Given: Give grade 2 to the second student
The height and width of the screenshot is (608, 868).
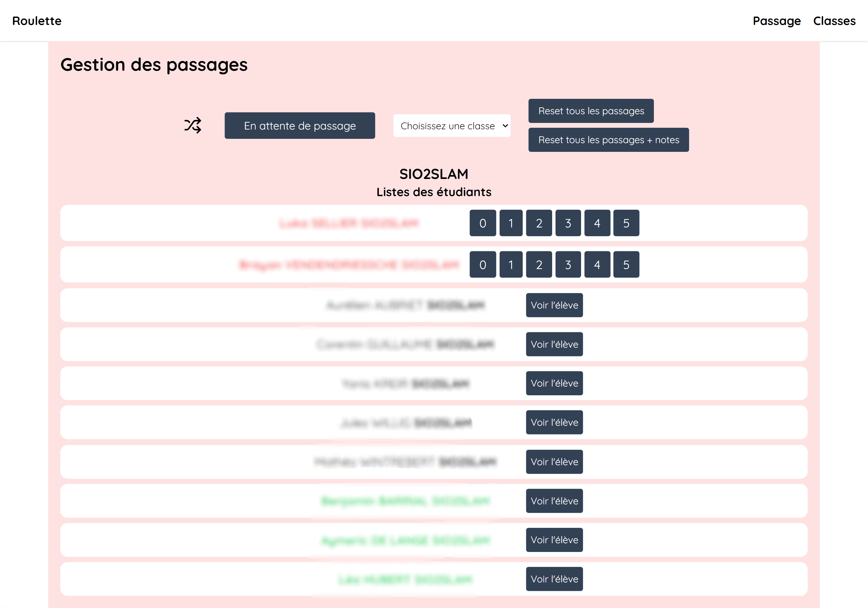Looking at the screenshot, I should coord(539,265).
